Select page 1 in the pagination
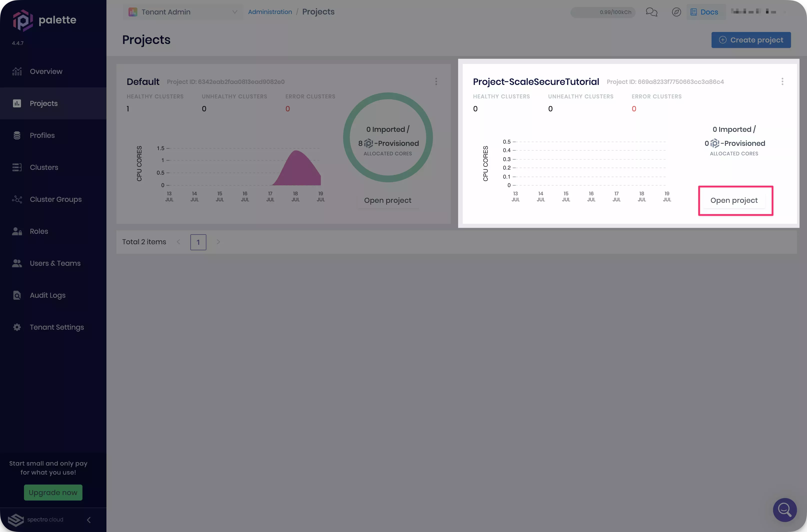The image size is (807, 532). coord(198,242)
